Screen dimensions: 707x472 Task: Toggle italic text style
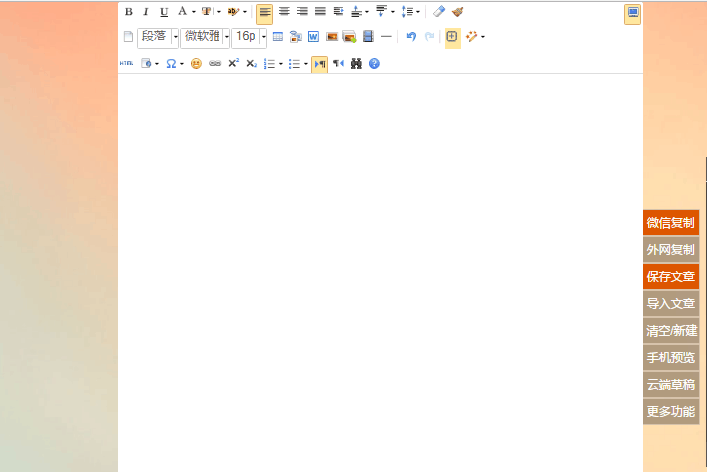[145, 12]
